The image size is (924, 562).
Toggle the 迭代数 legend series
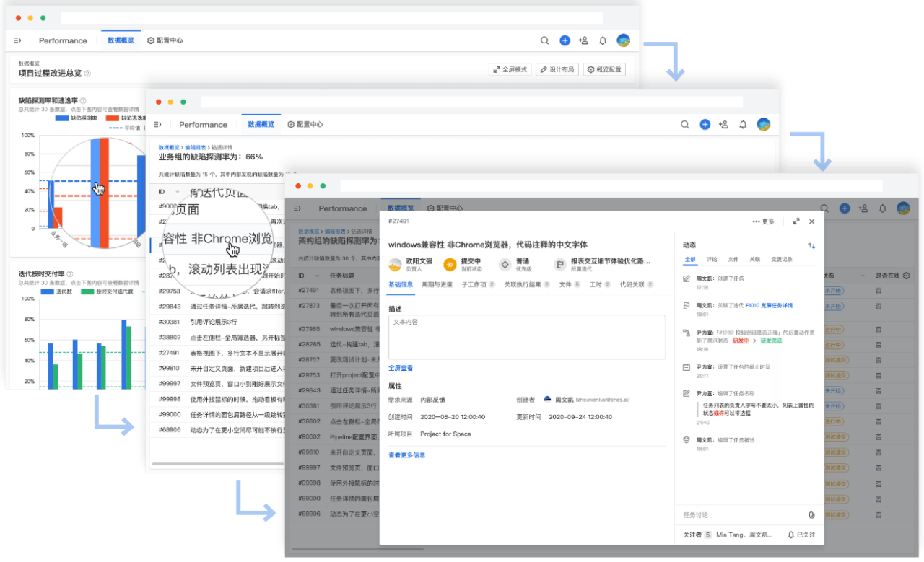click(x=56, y=291)
